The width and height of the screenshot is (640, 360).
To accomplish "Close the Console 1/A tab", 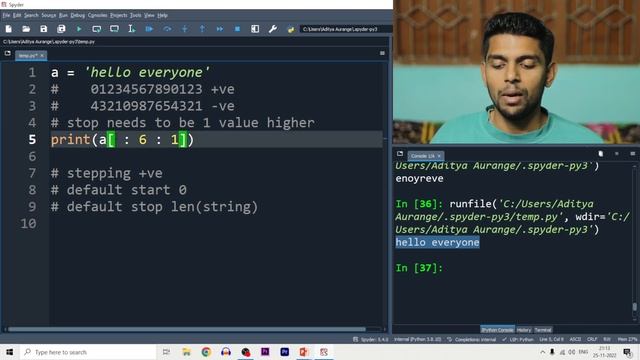I will click(439, 156).
